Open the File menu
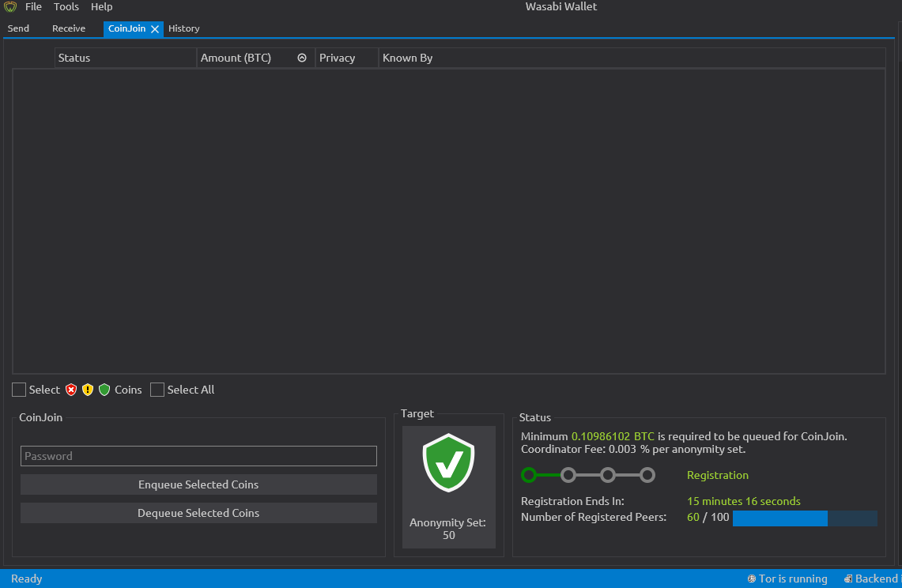This screenshot has height=588, width=902. (33, 7)
